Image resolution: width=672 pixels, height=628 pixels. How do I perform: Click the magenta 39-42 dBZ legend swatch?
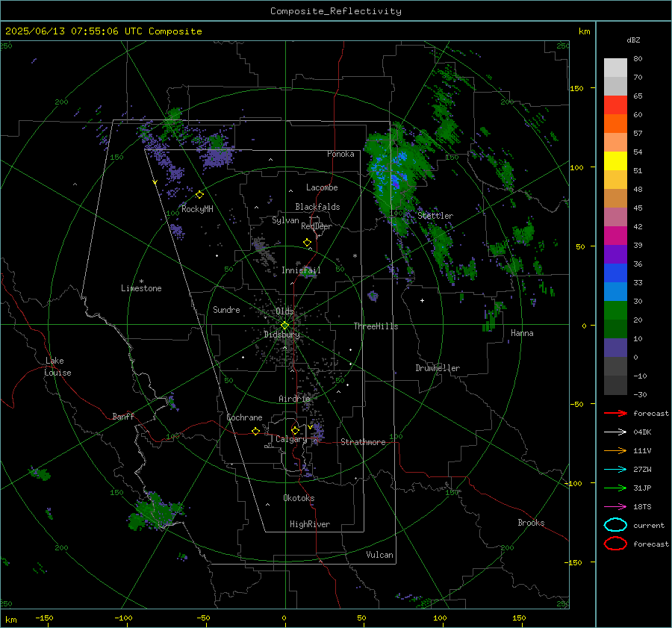[x=615, y=236]
